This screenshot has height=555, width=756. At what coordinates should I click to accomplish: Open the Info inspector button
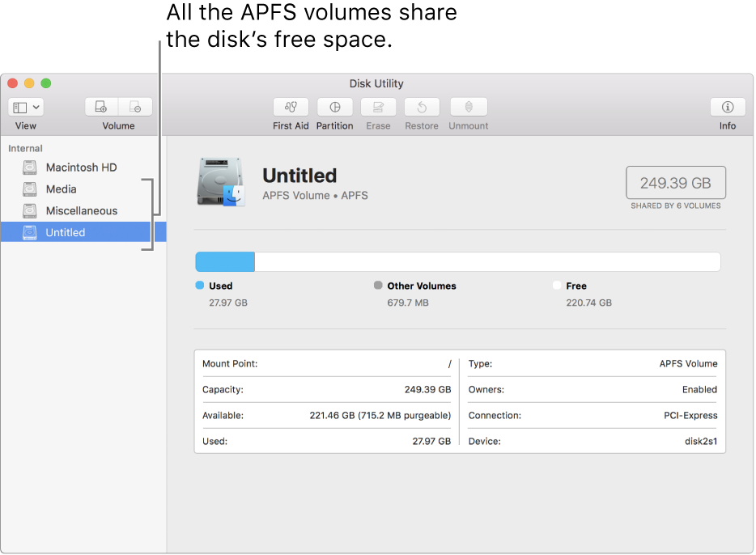(727, 107)
